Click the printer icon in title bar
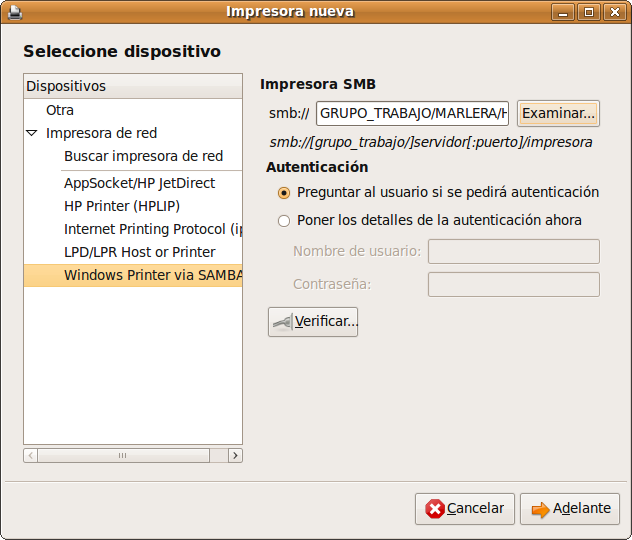 (13, 12)
